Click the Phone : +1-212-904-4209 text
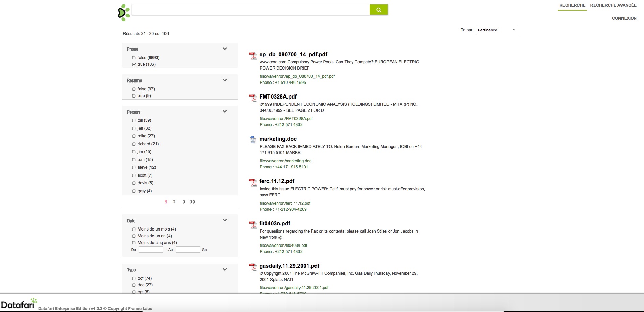Image resolution: width=644 pixels, height=312 pixels. [283, 209]
